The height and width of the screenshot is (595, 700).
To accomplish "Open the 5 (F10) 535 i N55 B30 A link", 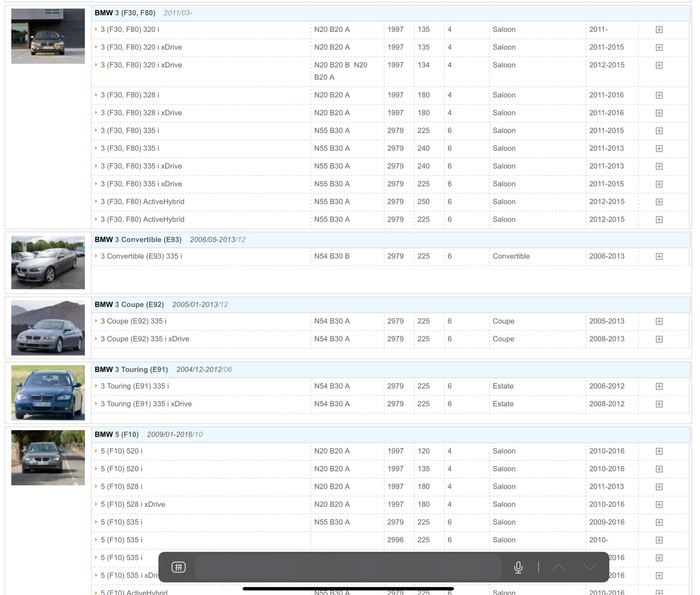I will click(121, 522).
